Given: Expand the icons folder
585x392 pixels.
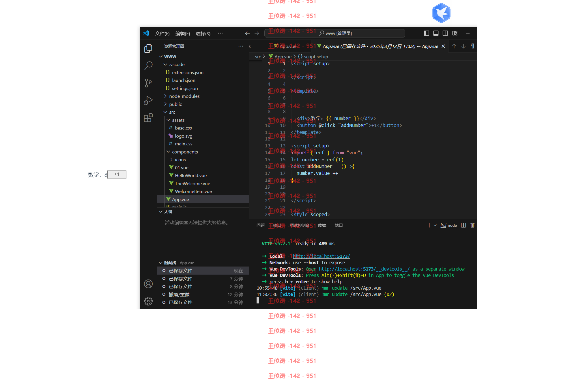Looking at the screenshot, I should pyautogui.click(x=203, y=160).
